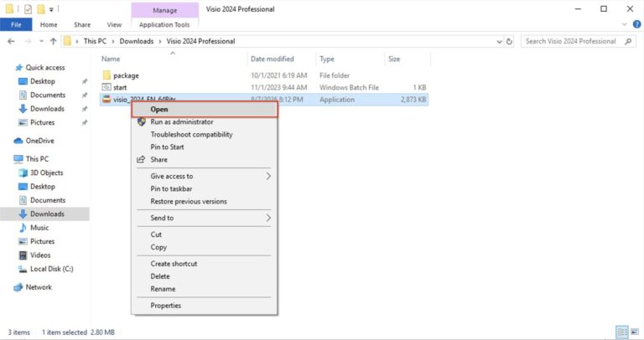
Task: Click This PC in the address breadcrumb
Action: (95, 41)
